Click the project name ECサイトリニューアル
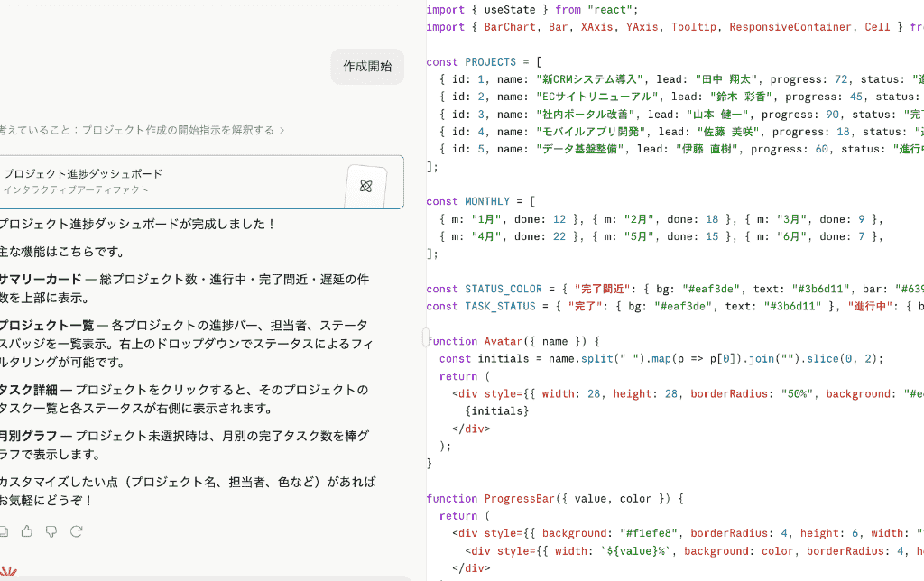Screen dimensions: 924x581 [597, 97]
